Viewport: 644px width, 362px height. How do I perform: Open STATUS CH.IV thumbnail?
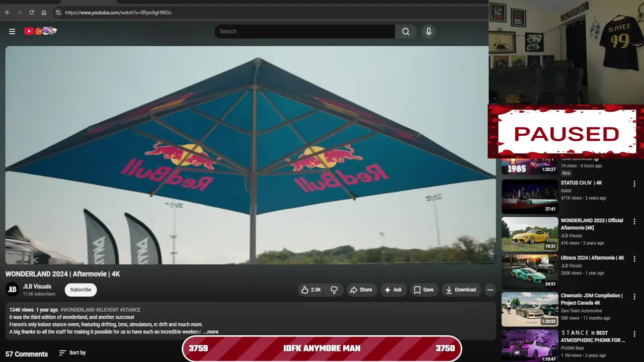[530, 196]
